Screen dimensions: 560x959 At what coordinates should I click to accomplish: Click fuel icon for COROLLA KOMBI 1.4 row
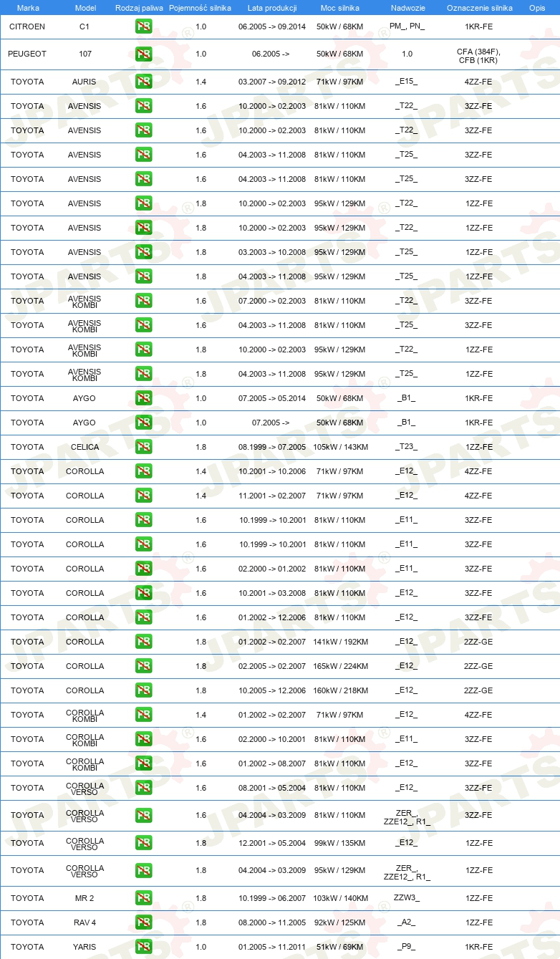click(x=143, y=715)
